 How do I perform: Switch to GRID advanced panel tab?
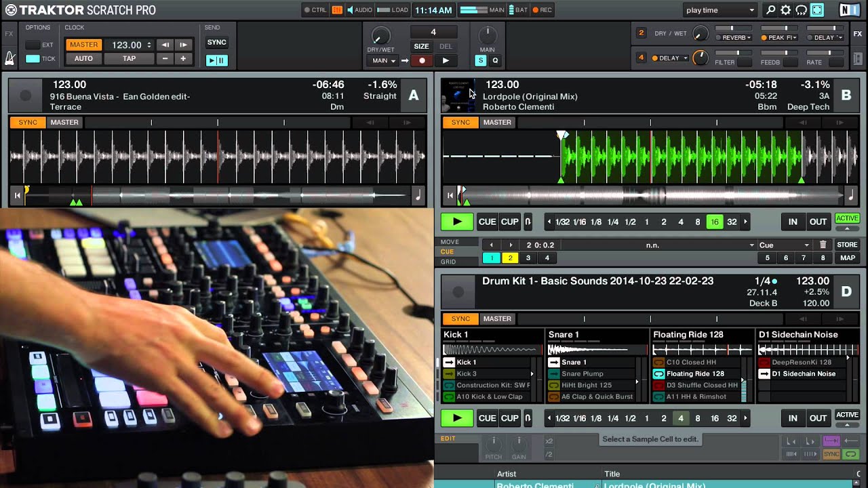(x=448, y=262)
